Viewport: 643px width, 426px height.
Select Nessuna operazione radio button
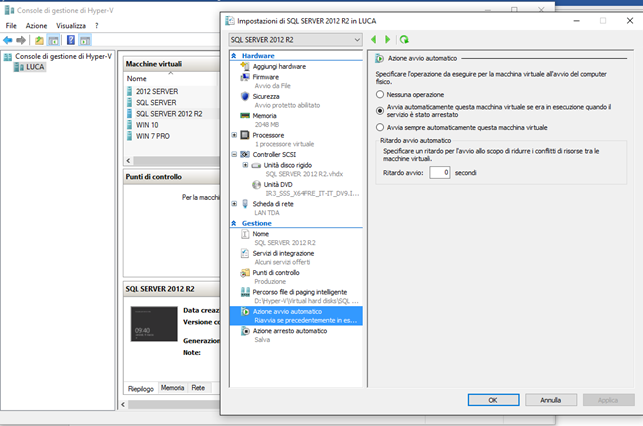pos(380,95)
